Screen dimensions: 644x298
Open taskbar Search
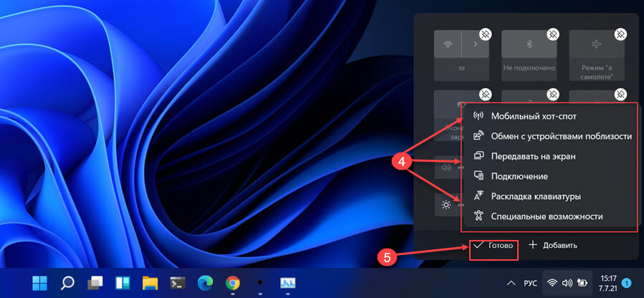pyautogui.click(x=67, y=283)
